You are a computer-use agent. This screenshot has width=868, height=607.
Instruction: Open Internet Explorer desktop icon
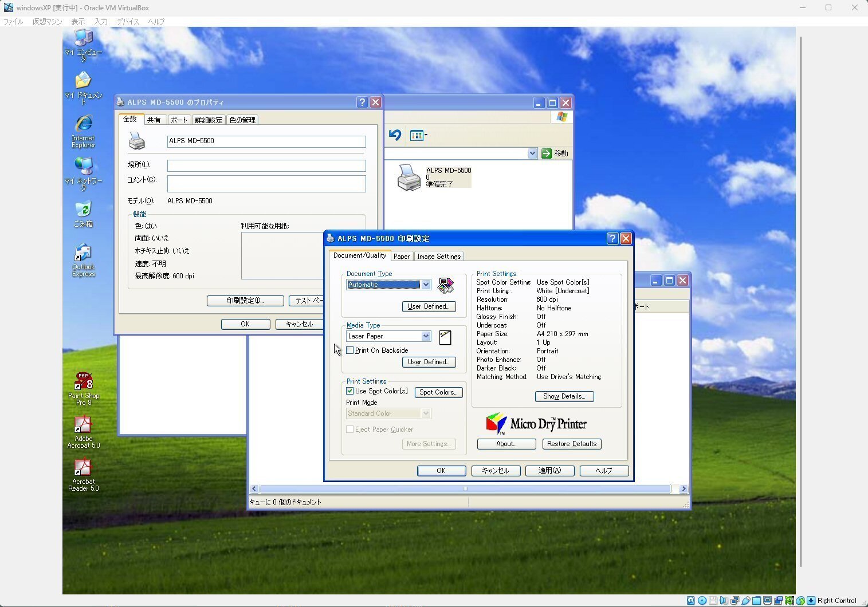84,124
